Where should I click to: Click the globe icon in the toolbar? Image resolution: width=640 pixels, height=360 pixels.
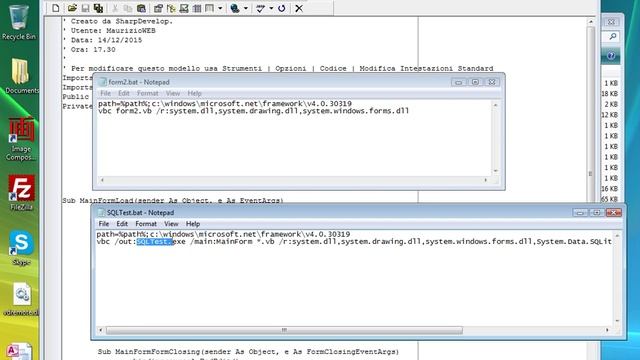235,8
